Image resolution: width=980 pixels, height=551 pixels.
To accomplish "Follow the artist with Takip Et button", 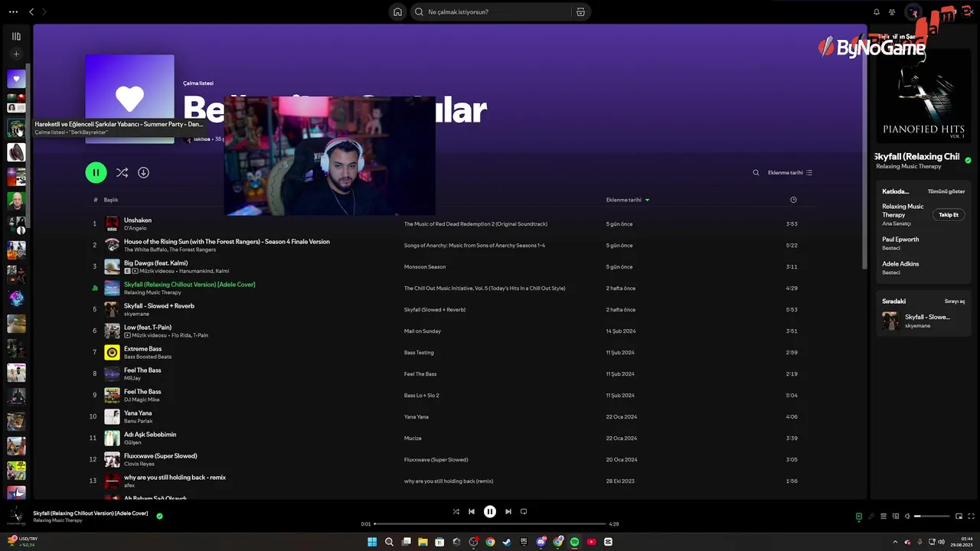I will pos(949,215).
